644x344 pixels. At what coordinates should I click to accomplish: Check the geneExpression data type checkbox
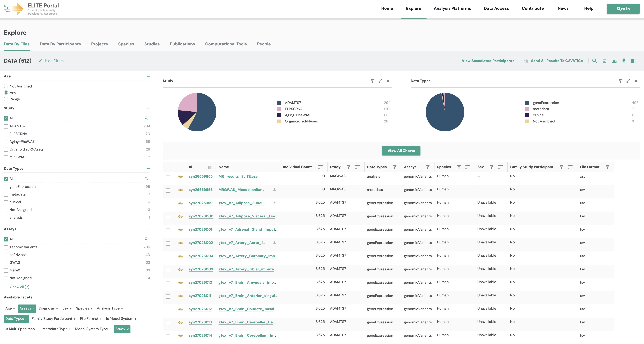[x=6, y=187]
